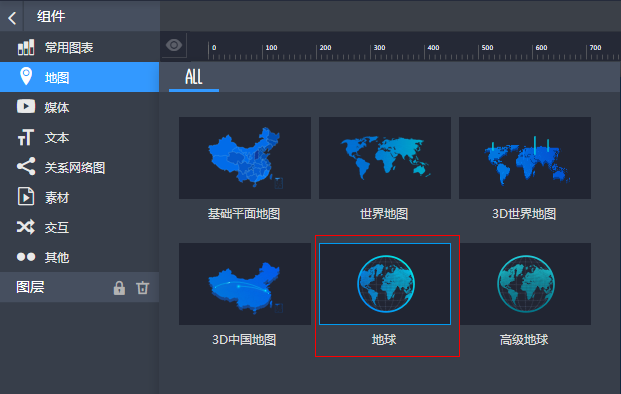
Task: Lock layers with the padlock icon
Action: click(x=119, y=288)
